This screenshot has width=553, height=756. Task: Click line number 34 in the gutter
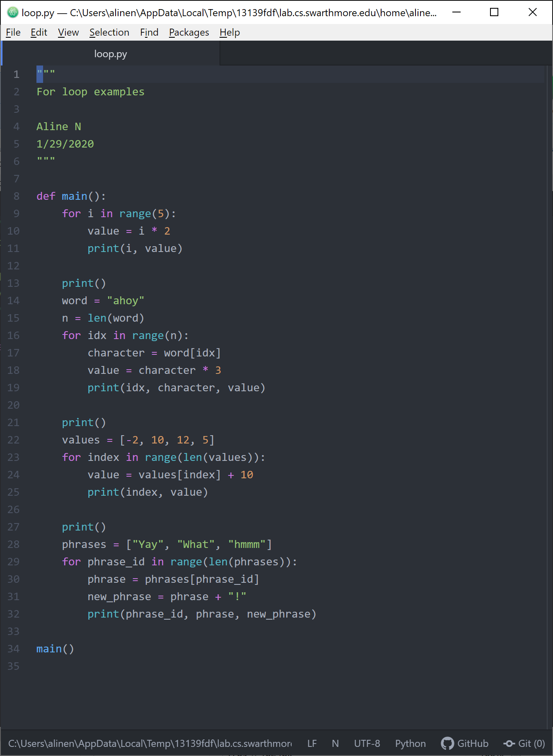pos(13,649)
